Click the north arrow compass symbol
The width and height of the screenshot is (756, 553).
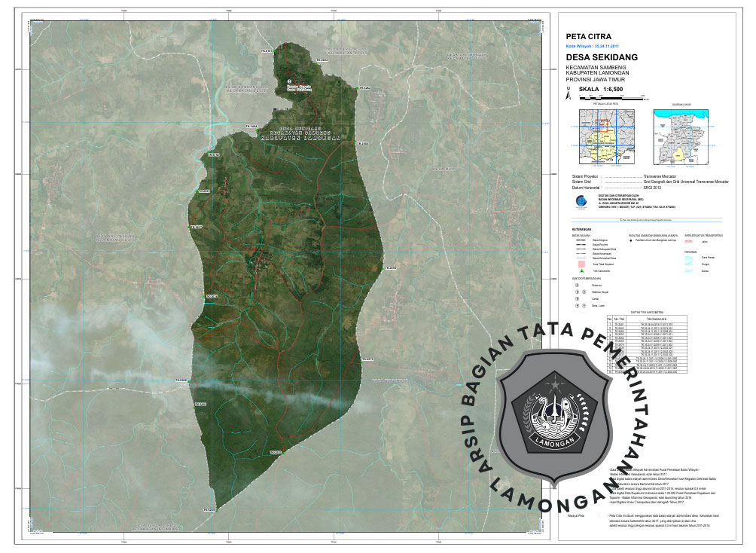click(x=568, y=91)
